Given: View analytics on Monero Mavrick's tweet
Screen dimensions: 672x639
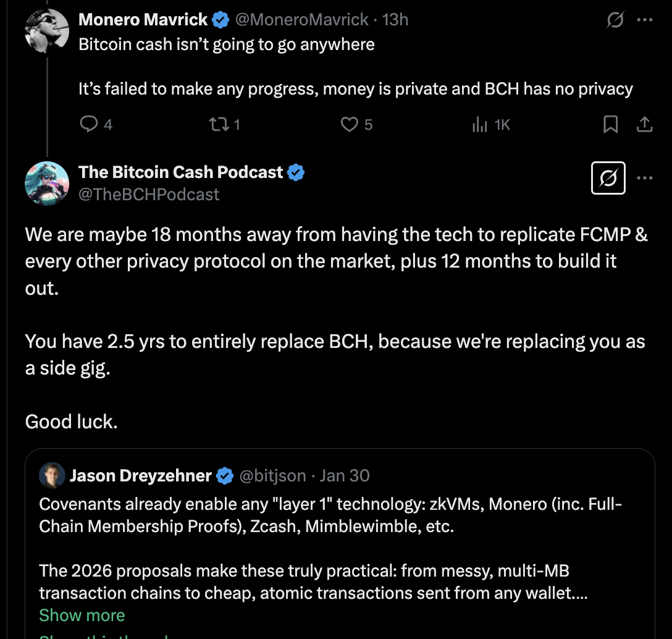Looking at the screenshot, I should (x=480, y=125).
